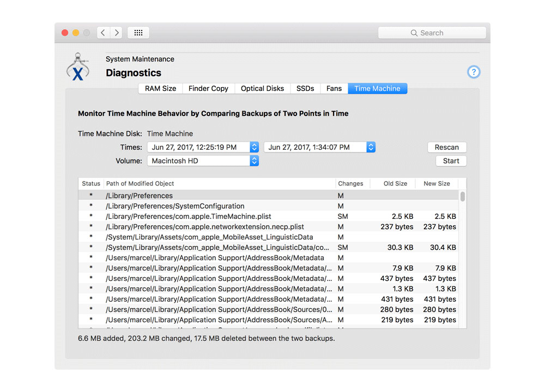This screenshot has width=545, height=392.
Task: Click the TinkerTool System caliper icon
Action: (x=78, y=67)
